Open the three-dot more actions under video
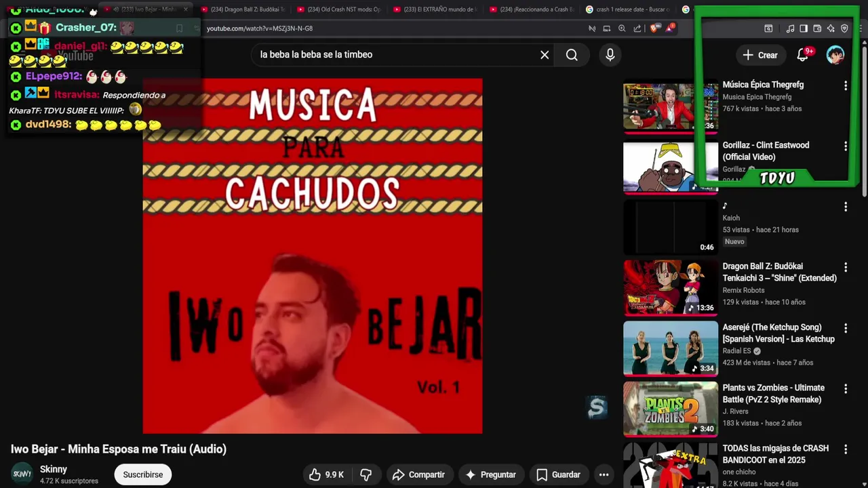Viewport: 868px width, 488px height. tap(604, 474)
